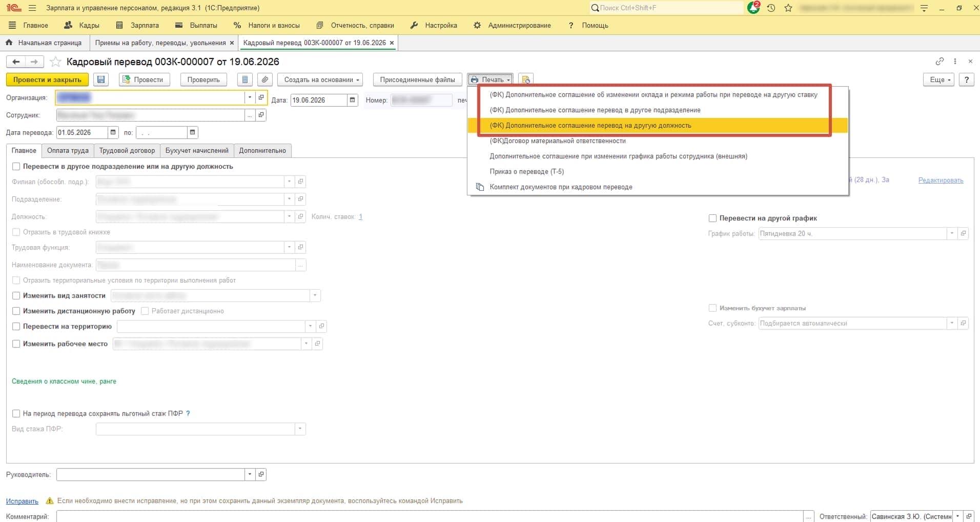Image resolution: width=980 pixels, height=522 pixels.
Task: Toggle Изменить вид занятости checkbox
Action: (16, 295)
